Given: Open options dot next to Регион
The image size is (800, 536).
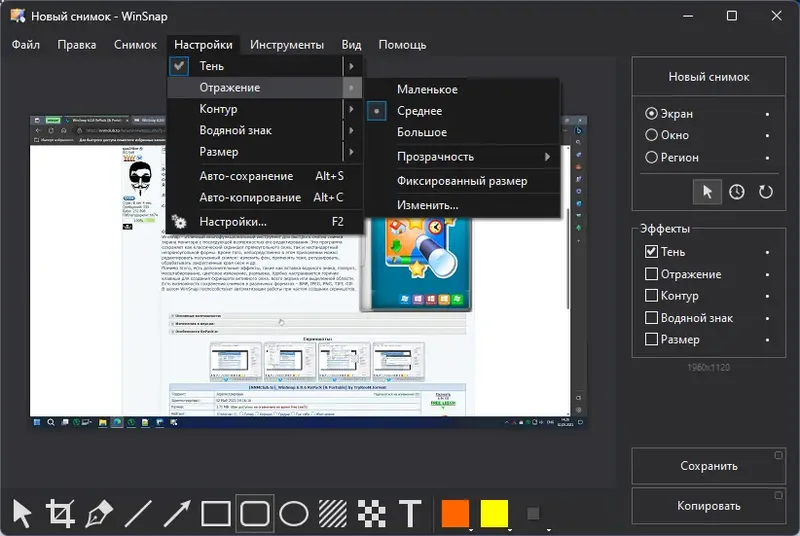Looking at the screenshot, I should (x=767, y=158).
